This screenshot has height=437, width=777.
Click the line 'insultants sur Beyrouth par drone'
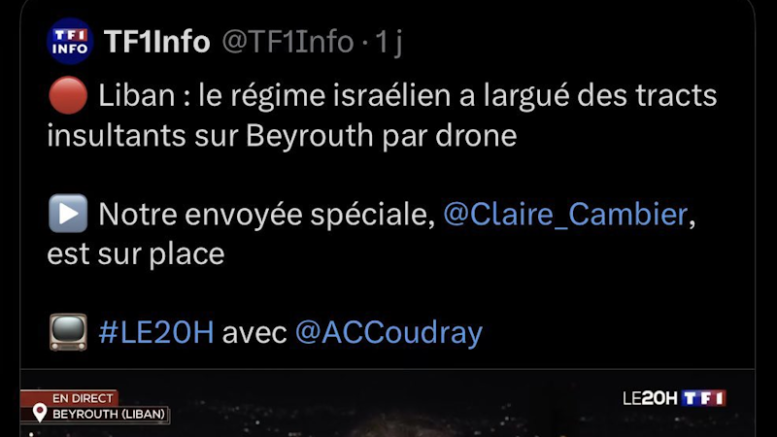(x=281, y=135)
